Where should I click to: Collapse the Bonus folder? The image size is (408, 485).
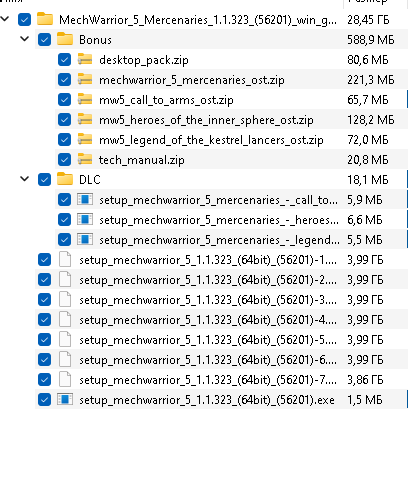coord(25,39)
